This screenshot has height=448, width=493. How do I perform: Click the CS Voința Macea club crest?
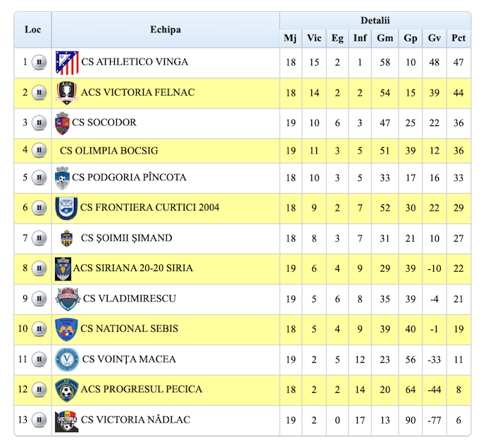[67, 359]
